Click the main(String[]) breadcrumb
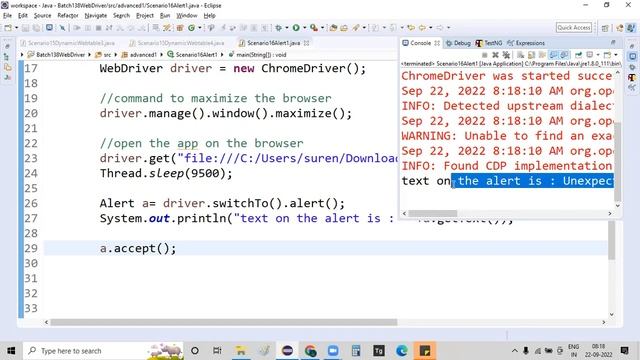This screenshot has height=360, width=640. click(257, 55)
